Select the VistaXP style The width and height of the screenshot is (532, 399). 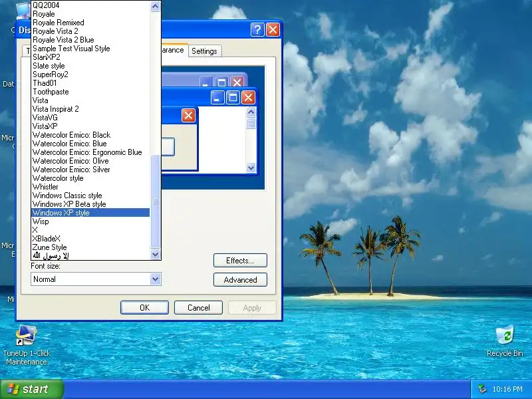tap(90, 126)
